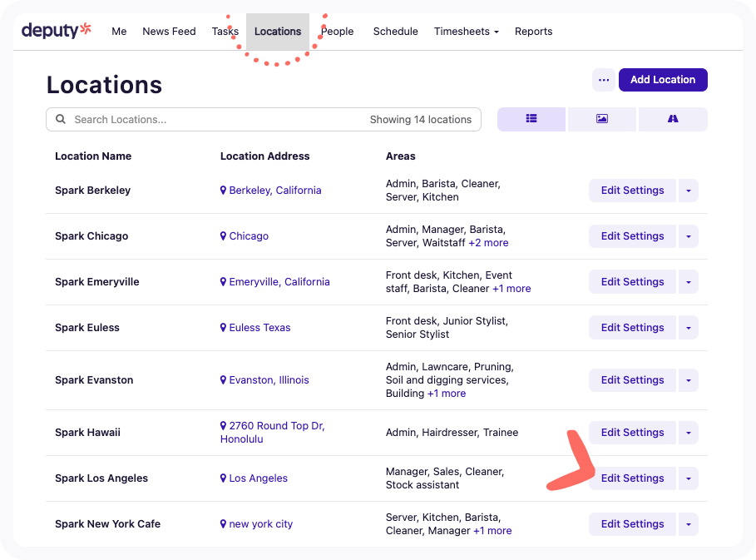
Task: Show +1 more areas for Spark Emeryville
Action: [x=511, y=289]
